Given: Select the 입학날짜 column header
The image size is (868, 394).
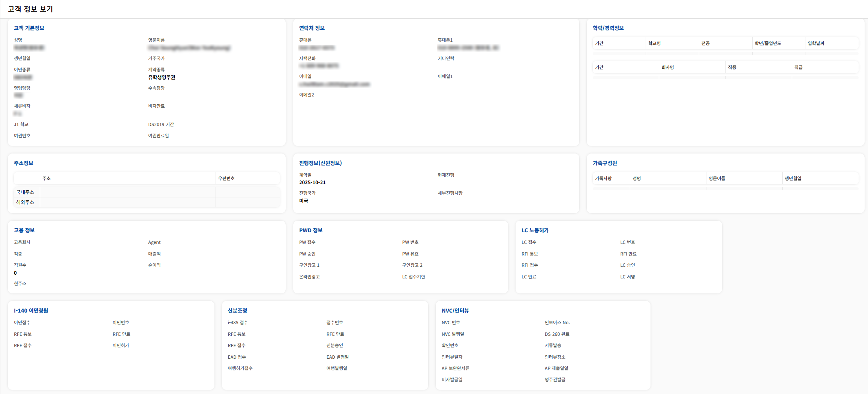Looking at the screenshot, I should tap(816, 44).
